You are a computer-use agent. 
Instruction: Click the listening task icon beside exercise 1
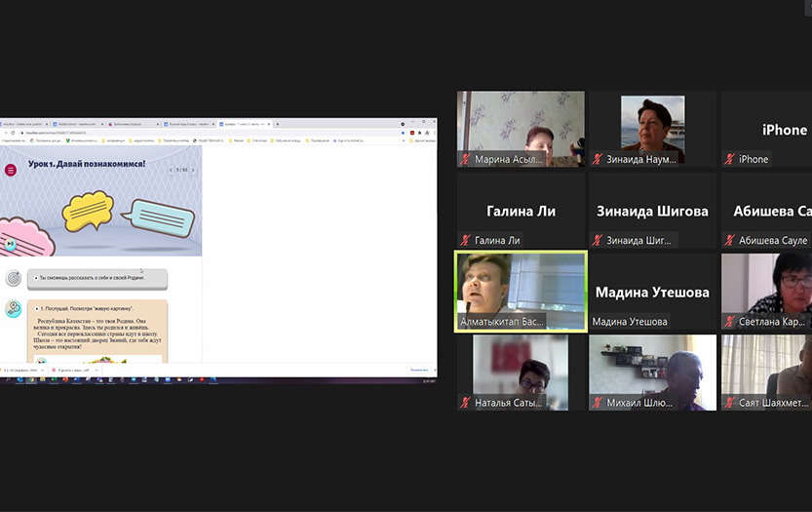tap(14, 309)
